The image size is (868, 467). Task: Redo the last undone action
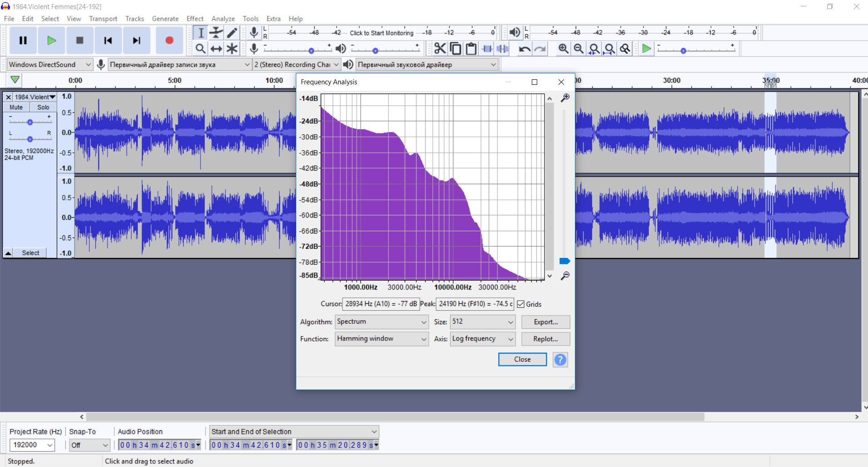point(540,49)
